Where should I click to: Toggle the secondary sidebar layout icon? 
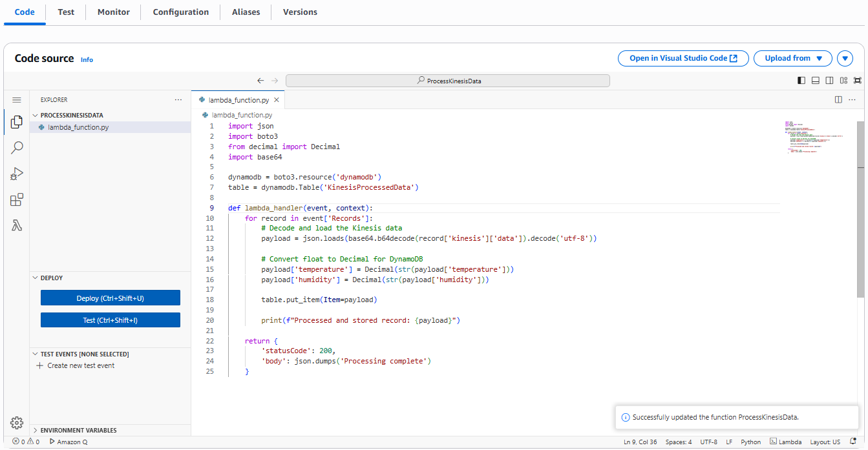pos(829,81)
